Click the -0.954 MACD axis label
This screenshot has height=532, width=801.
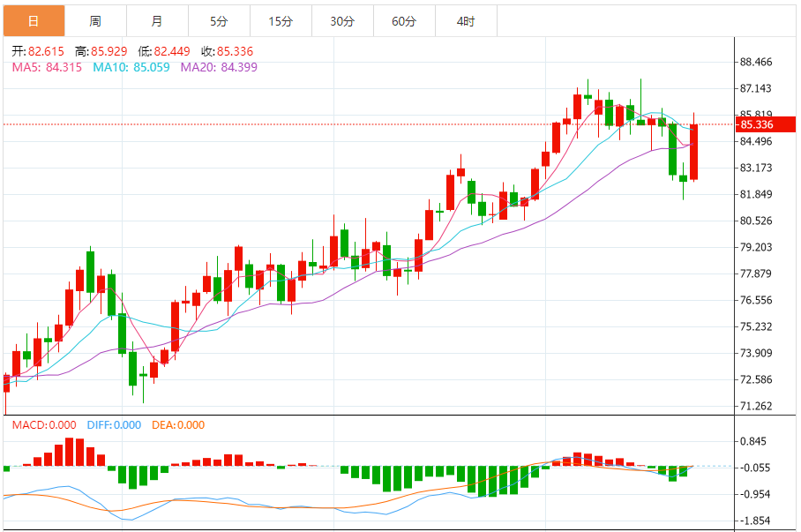pyautogui.click(x=755, y=494)
